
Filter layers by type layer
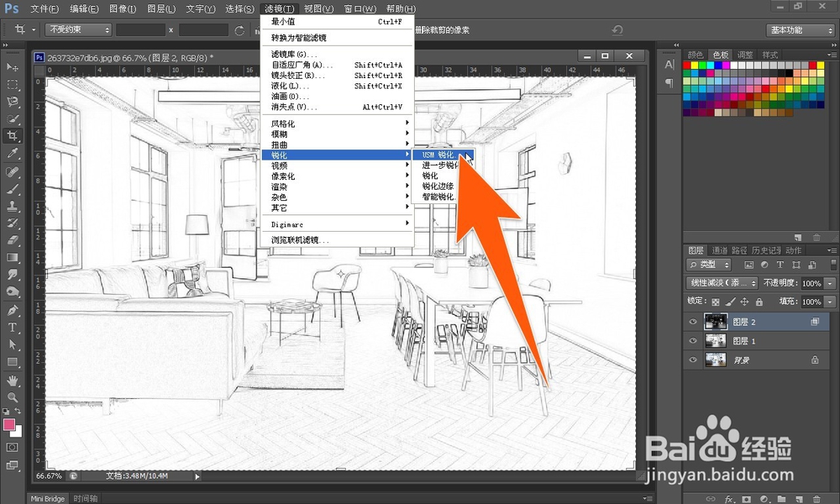click(x=780, y=265)
